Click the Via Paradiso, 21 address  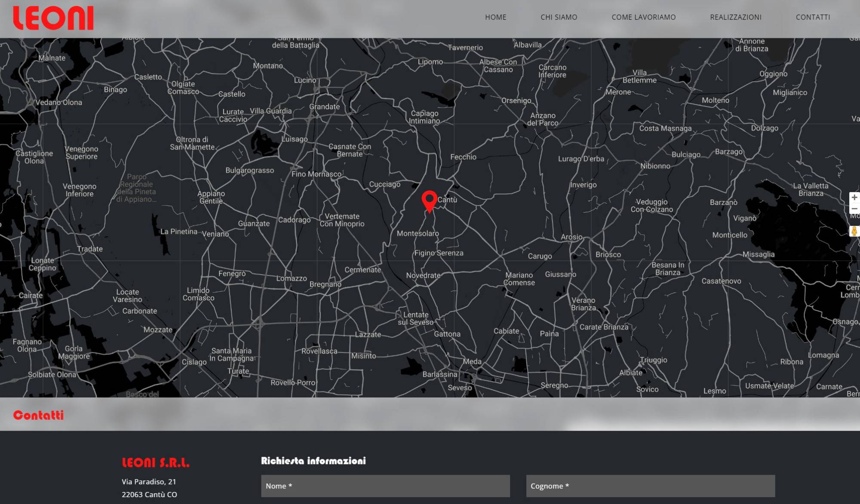(x=149, y=482)
